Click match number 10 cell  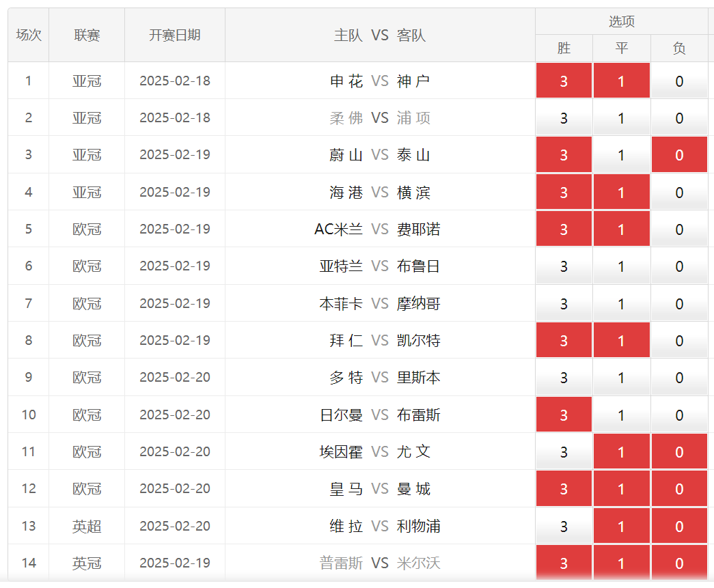(28, 415)
